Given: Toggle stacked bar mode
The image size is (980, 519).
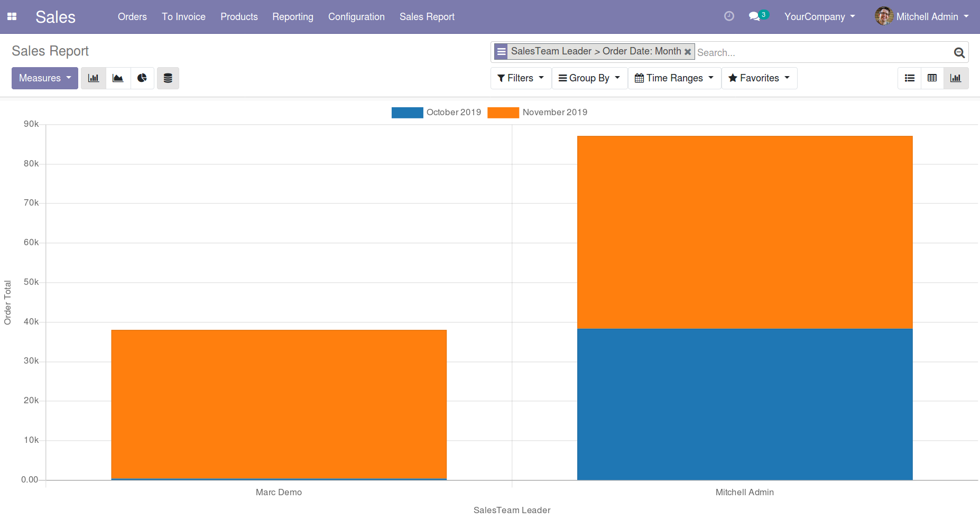Looking at the screenshot, I should click(168, 78).
